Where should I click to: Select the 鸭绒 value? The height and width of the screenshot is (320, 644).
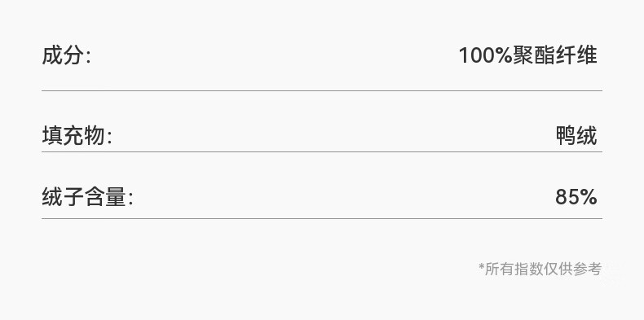(x=576, y=136)
